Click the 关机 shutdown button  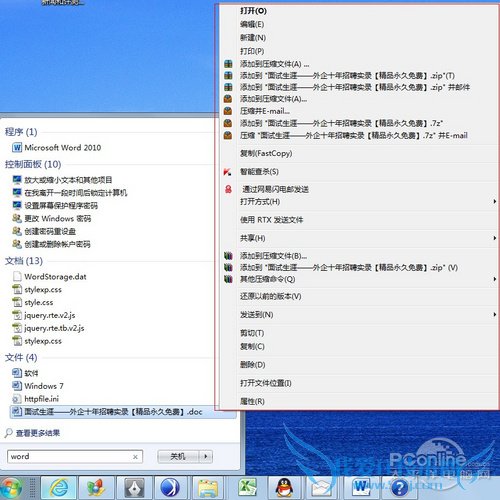pyautogui.click(x=178, y=456)
